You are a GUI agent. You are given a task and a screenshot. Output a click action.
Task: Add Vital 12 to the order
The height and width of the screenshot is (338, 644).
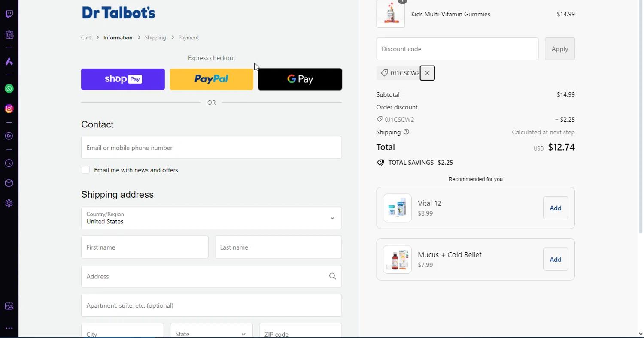point(556,208)
